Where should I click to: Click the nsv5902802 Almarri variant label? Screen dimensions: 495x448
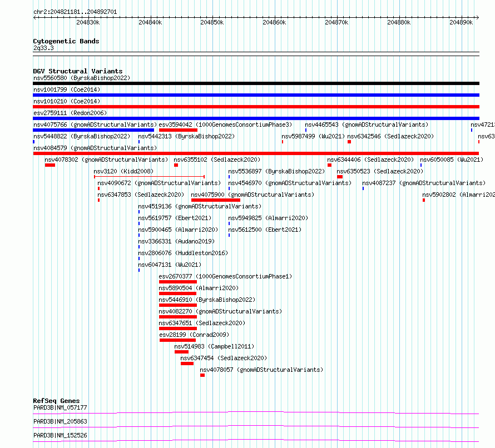click(458, 195)
